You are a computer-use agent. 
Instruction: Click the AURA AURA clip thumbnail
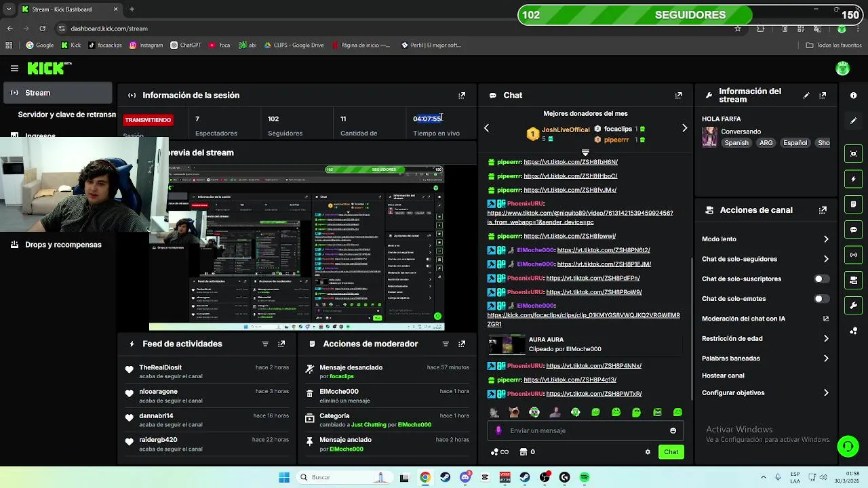point(507,344)
